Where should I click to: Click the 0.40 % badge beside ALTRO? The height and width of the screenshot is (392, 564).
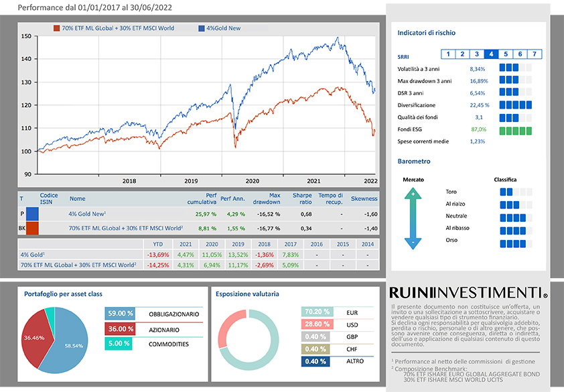coord(315,361)
